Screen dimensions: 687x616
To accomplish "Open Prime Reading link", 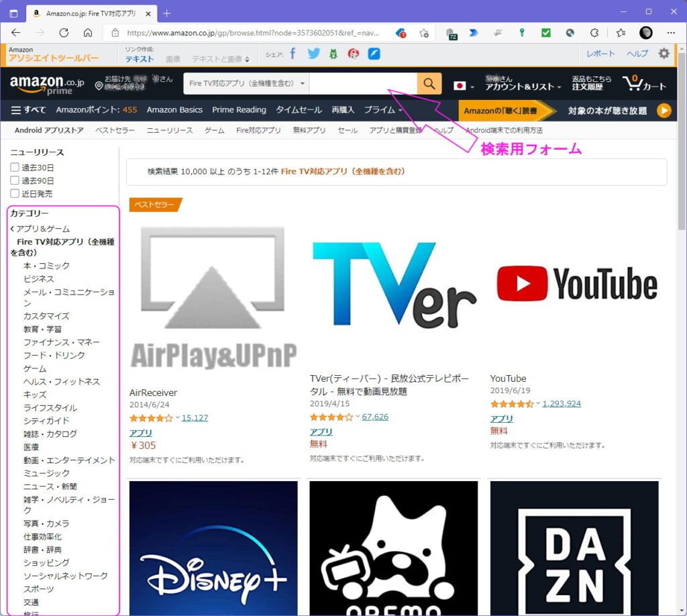I will click(240, 110).
